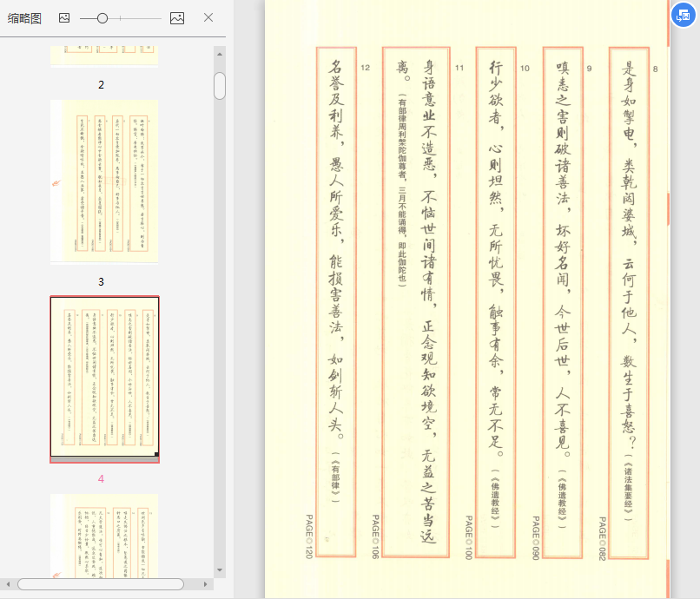The width and height of the screenshot is (700, 599).
Task: Click the small thumbnail size icon
Action: pos(64,18)
